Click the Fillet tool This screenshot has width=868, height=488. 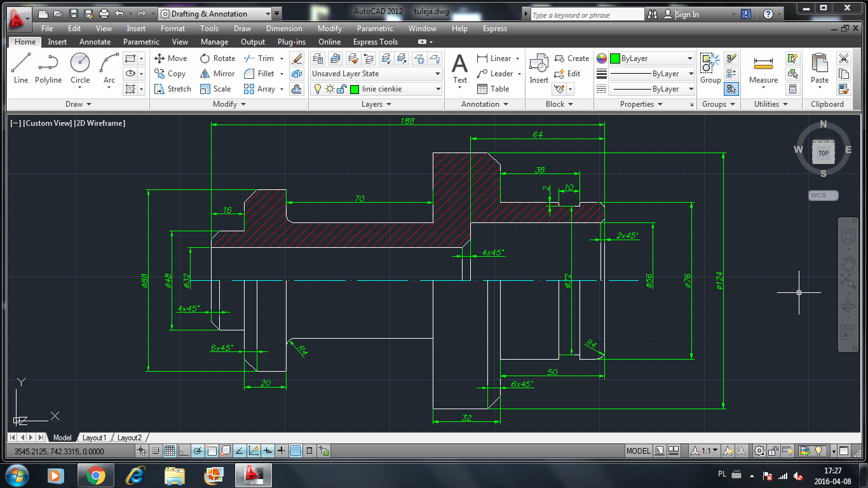point(259,74)
